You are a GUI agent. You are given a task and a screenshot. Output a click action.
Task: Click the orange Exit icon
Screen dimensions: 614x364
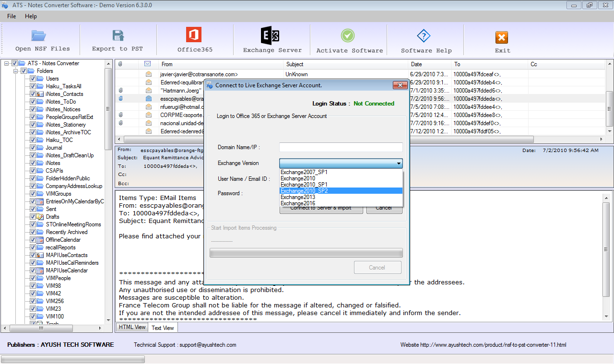tap(502, 37)
